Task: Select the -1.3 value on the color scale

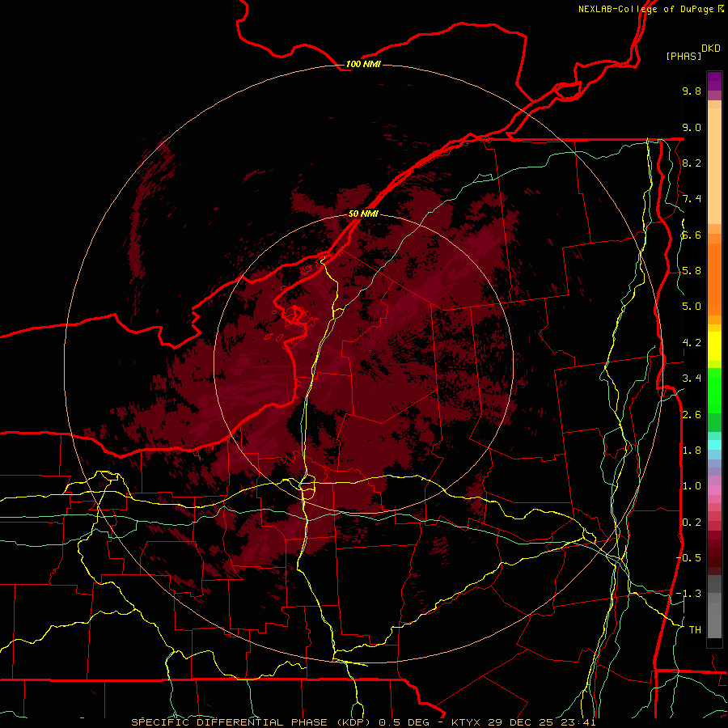Action: [x=688, y=594]
